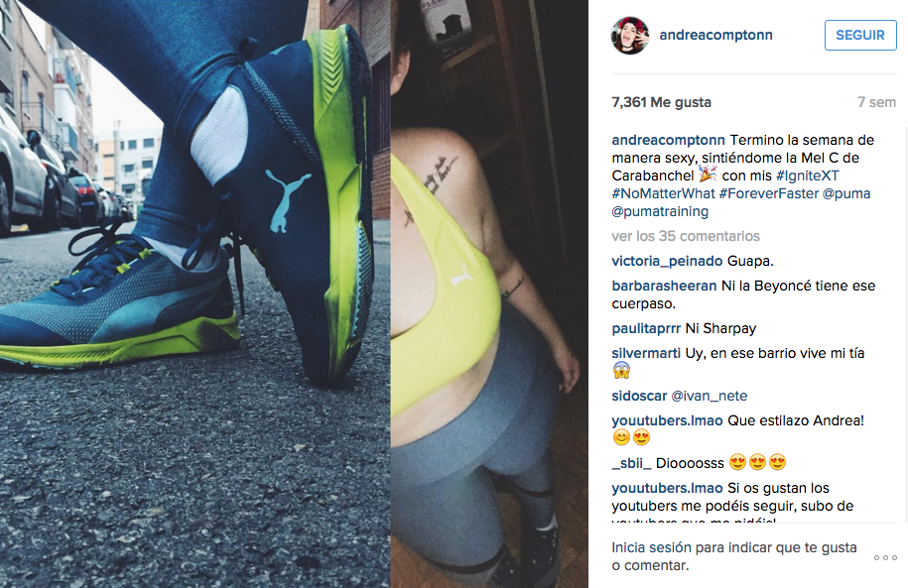
Task: Click Inicia sesión login link
Action: coord(651,547)
